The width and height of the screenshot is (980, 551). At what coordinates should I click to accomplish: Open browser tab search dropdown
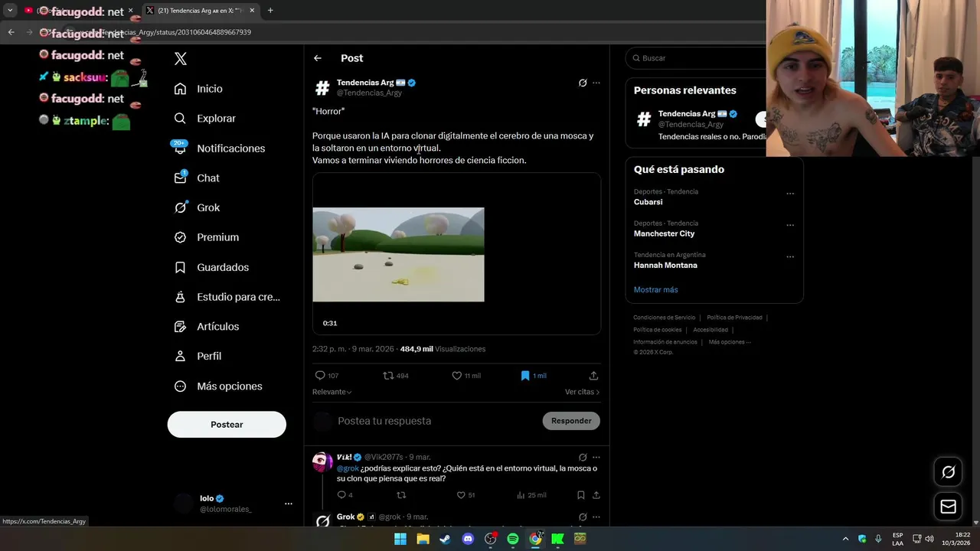point(10,11)
